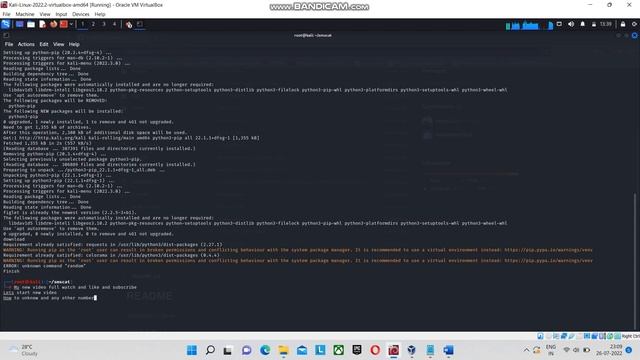Switch to workspace 4
This screenshot has width=640, height=360.
(x=114, y=24)
